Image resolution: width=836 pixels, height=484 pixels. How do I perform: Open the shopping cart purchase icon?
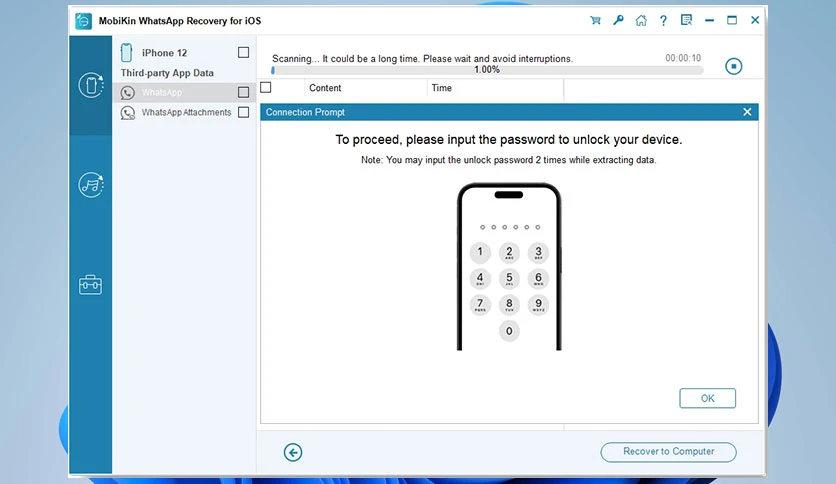596,20
